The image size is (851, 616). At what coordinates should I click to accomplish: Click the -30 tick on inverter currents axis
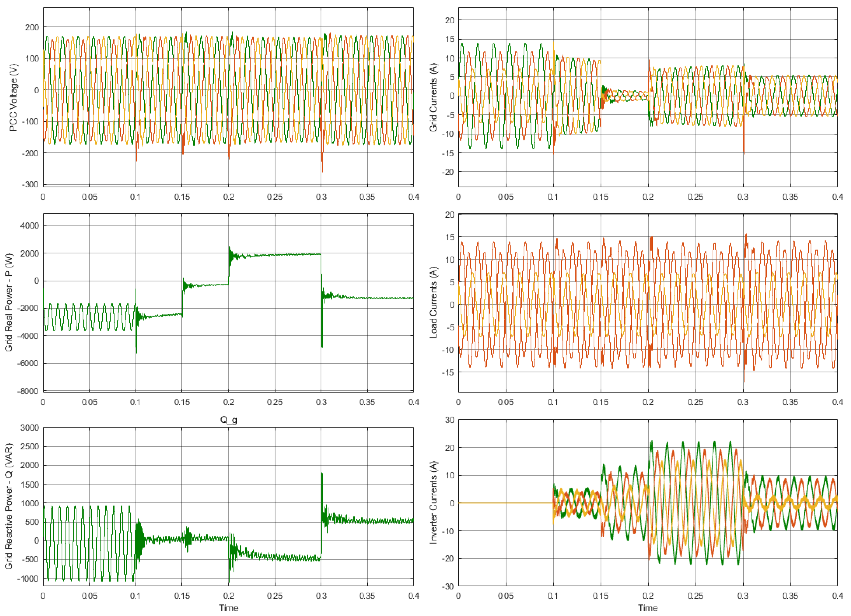point(448,586)
